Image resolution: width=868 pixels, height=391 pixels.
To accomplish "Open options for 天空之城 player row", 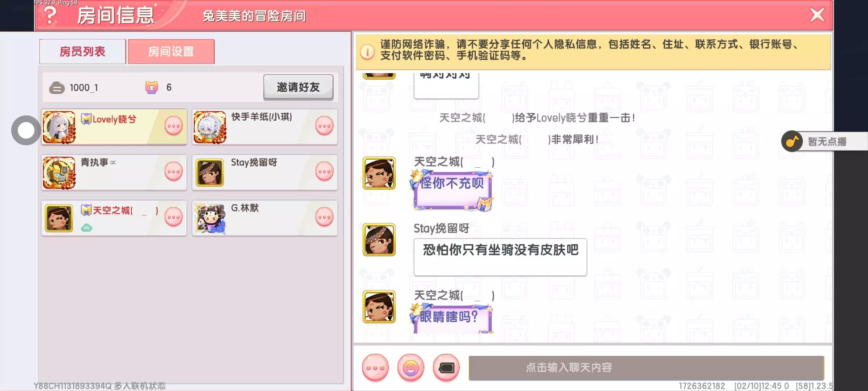I will tap(174, 217).
